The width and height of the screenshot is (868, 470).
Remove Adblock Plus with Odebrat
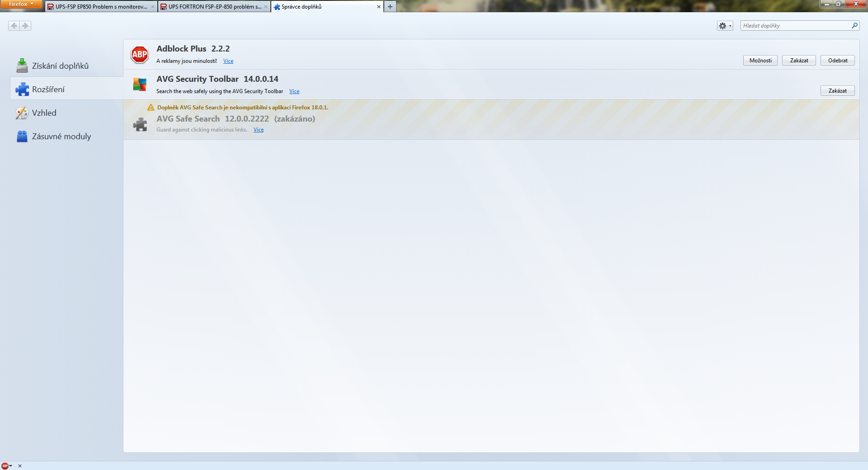(x=838, y=61)
